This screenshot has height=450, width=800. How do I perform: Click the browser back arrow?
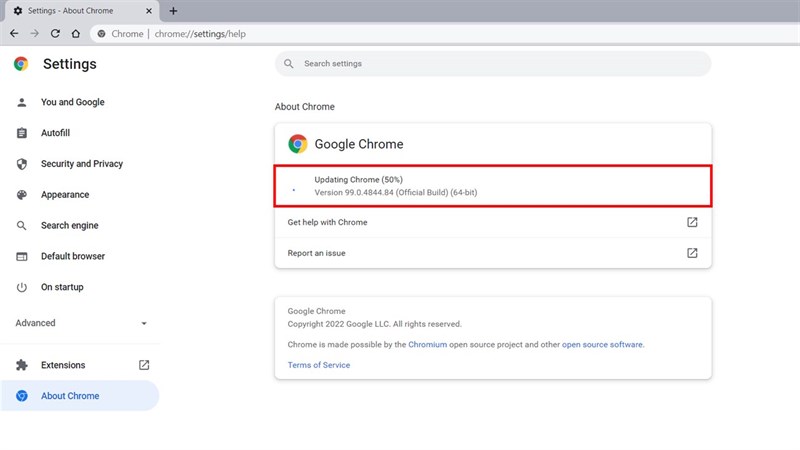[x=14, y=34]
